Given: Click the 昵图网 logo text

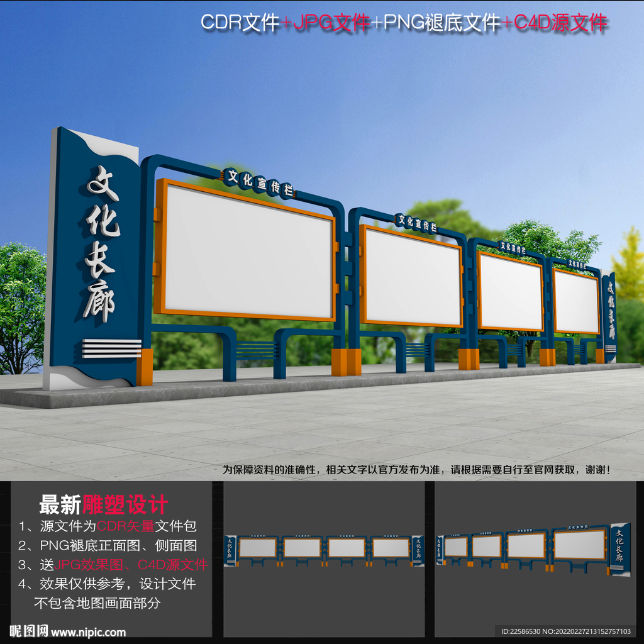Looking at the screenshot, I should pos(29,631).
